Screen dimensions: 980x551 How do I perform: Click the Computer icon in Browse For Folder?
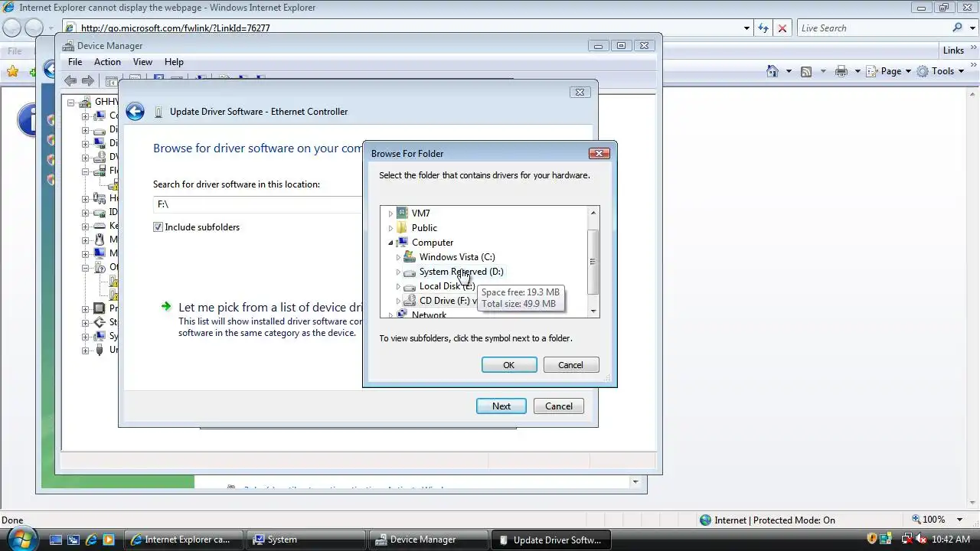click(x=402, y=243)
